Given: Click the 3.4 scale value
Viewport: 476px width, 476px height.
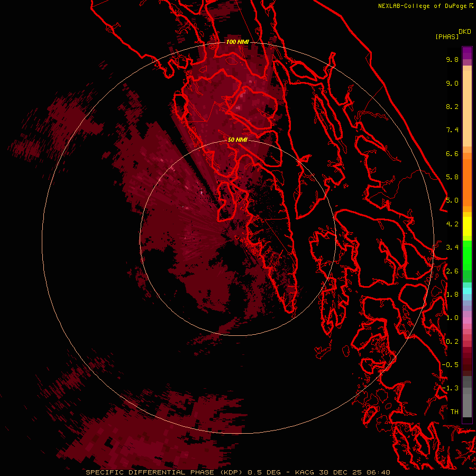Looking at the screenshot, I should [452, 248].
